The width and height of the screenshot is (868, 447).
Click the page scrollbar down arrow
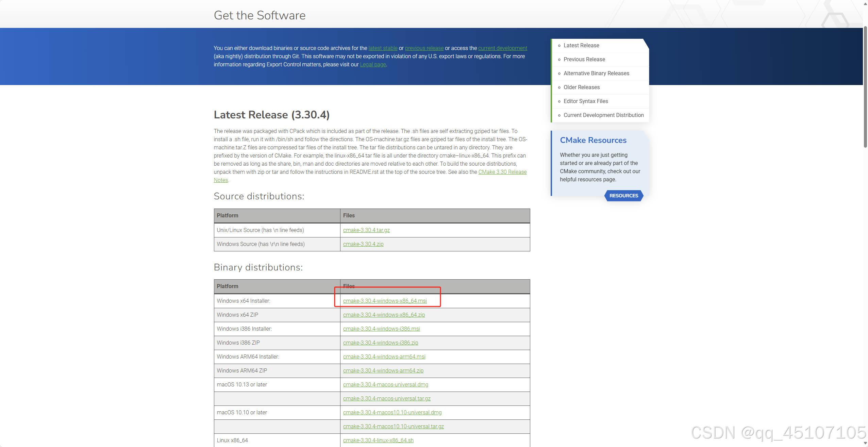click(x=865, y=443)
